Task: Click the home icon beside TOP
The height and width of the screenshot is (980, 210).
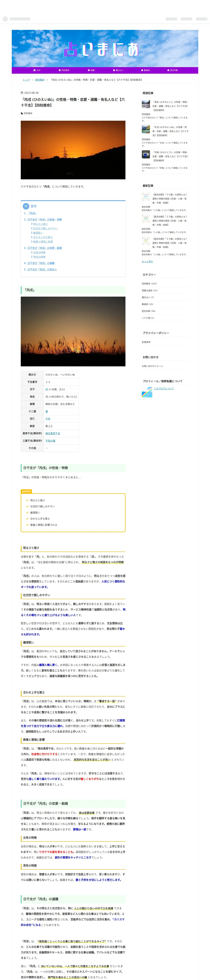Action: pyautogui.click(x=34, y=70)
